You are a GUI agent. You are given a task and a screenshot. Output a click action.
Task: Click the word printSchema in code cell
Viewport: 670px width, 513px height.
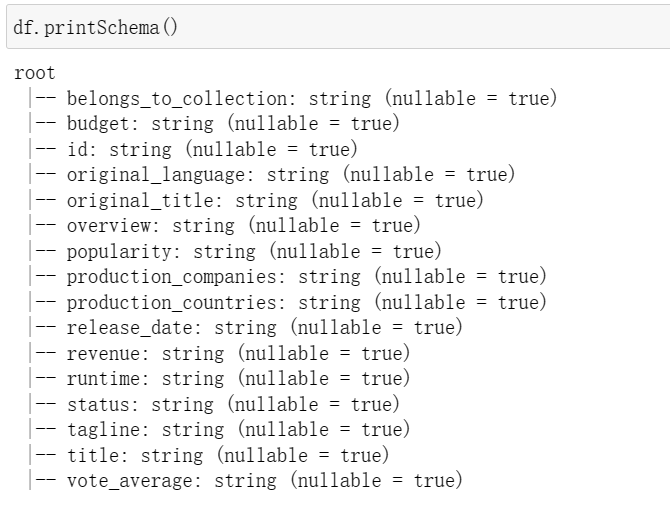click(x=102, y=28)
